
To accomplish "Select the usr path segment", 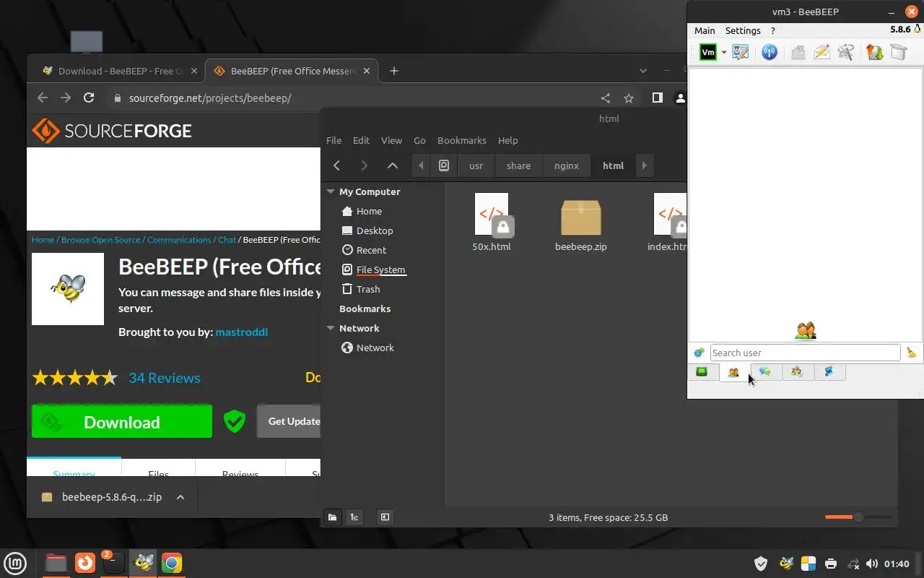I will [x=476, y=165].
